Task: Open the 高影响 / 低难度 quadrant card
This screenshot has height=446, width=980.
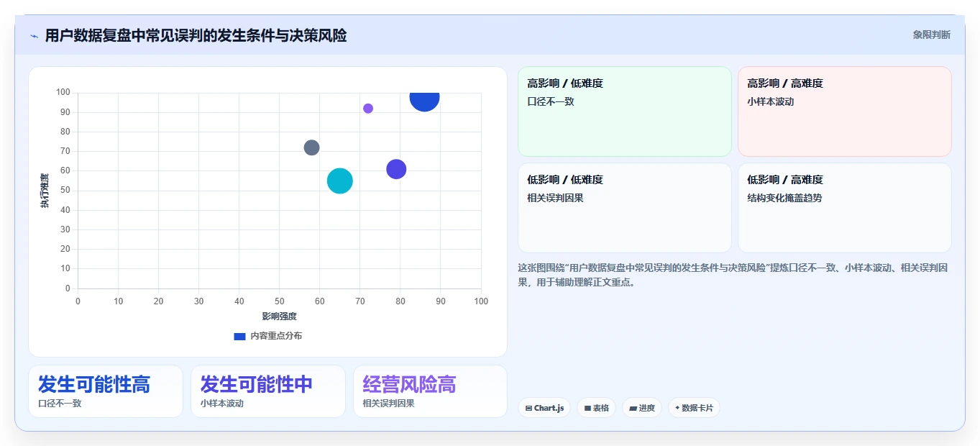Action: tap(625, 111)
